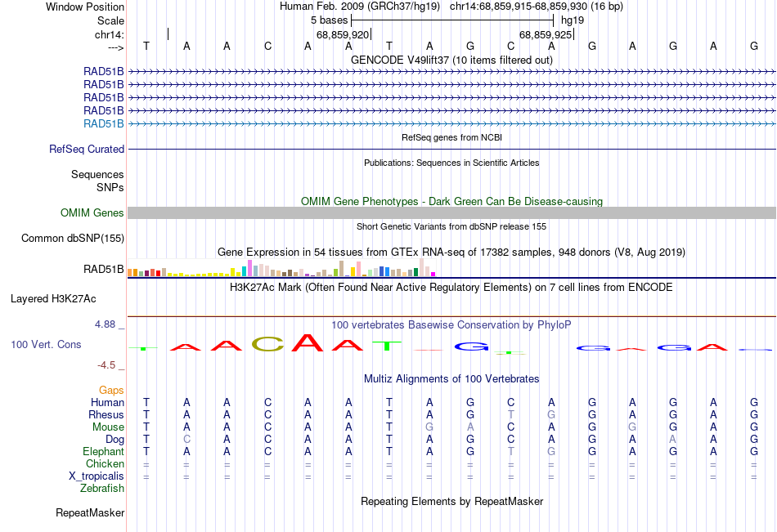Click the Layered H3K27Ac label
Viewport: 777px width, 532px height.
pos(53,299)
